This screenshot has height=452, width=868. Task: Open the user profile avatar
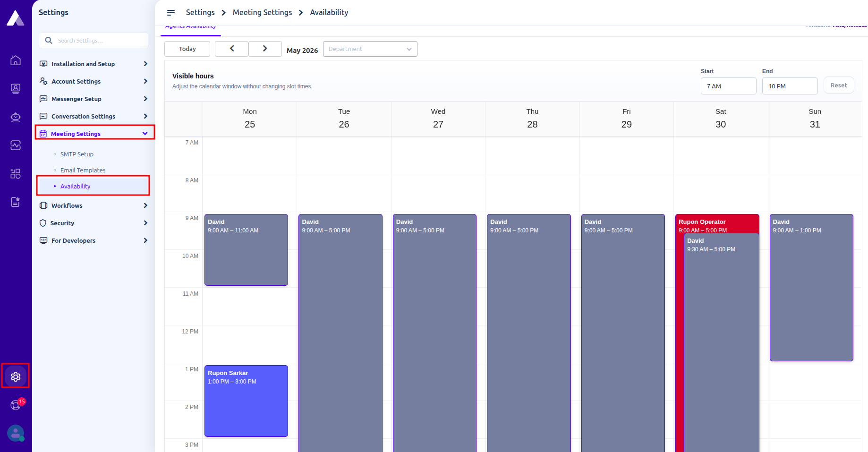point(16,433)
